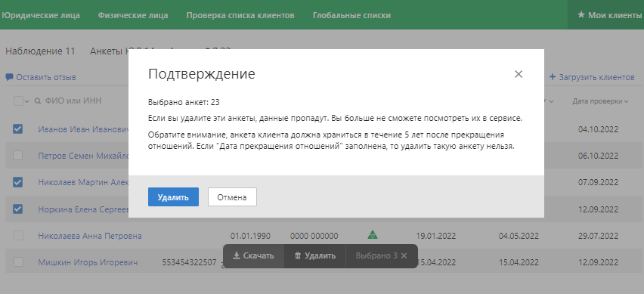Uncheck the Иванов Иван Иванович checkbox
Screen dimensions: 644x294
point(17,129)
